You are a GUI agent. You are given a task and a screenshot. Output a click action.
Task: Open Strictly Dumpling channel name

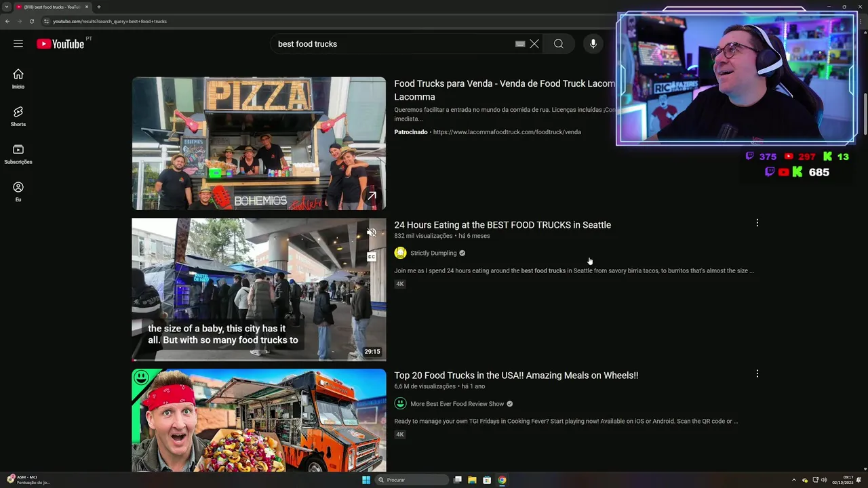point(433,253)
